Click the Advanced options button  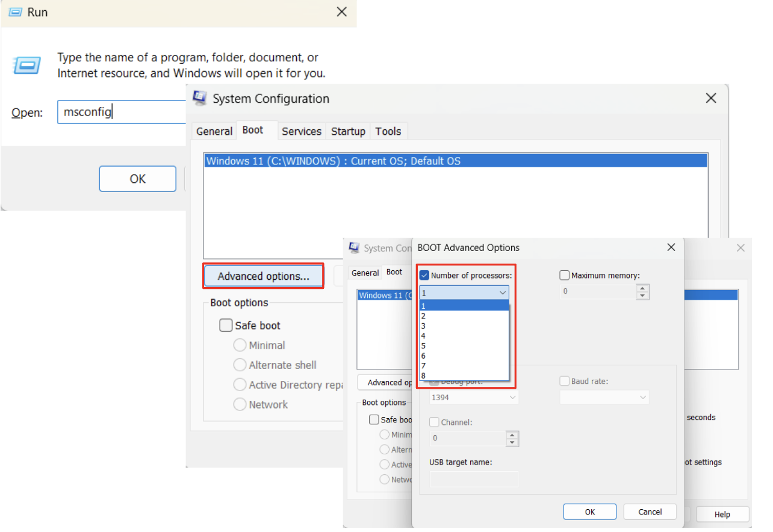pyautogui.click(x=263, y=276)
